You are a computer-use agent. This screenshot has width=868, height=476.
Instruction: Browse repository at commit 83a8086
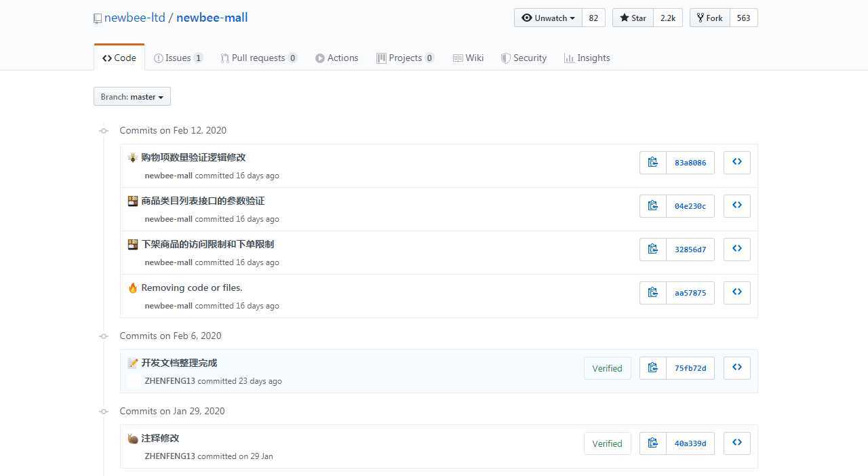coord(737,163)
